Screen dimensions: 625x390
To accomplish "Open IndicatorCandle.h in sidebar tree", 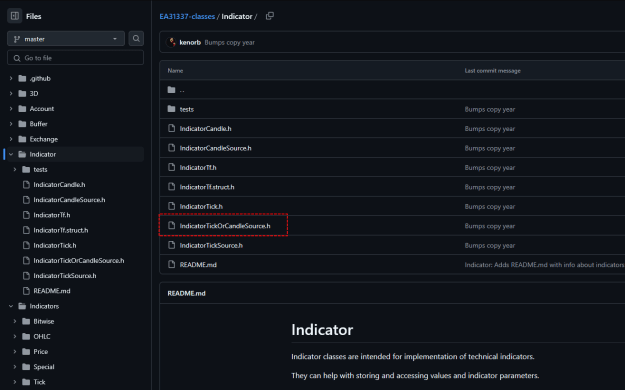I will [x=59, y=185].
